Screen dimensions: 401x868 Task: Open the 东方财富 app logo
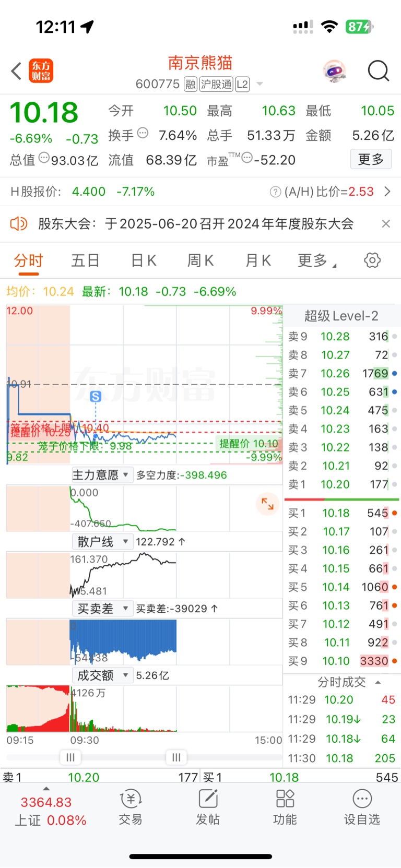(x=41, y=71)
